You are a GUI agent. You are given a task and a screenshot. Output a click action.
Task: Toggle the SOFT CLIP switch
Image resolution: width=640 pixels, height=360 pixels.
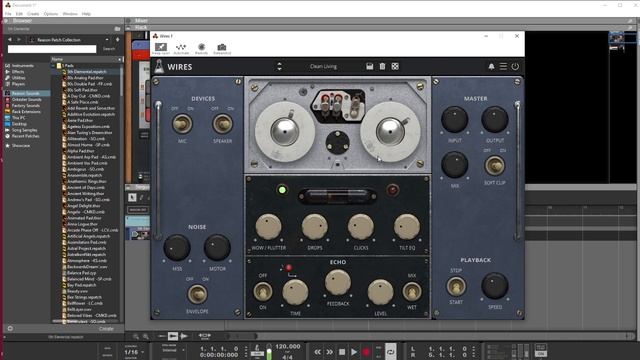coord(495,166)
